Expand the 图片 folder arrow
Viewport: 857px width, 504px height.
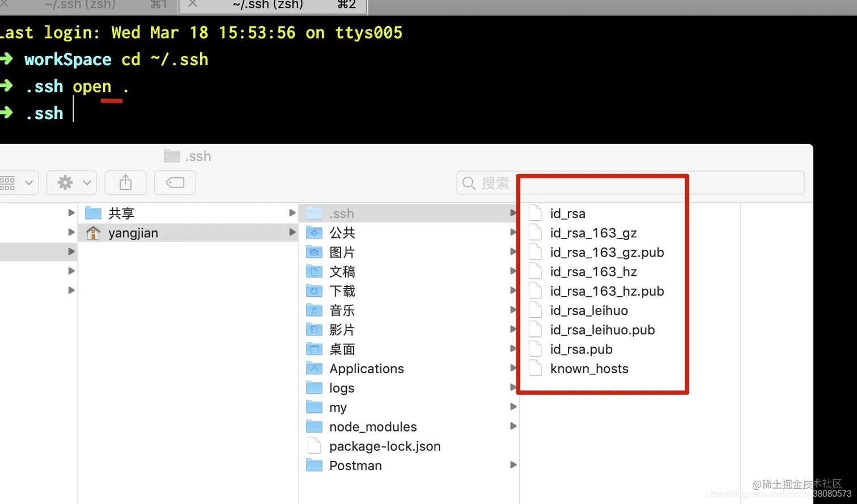coord(513,251)
